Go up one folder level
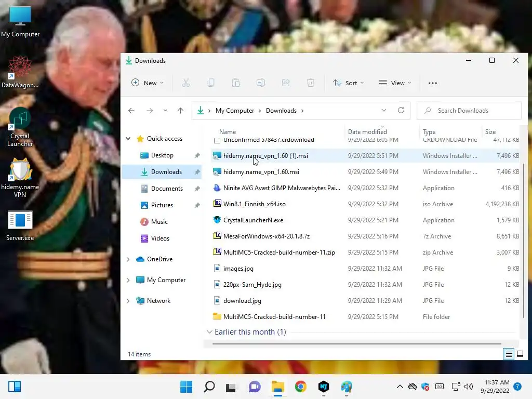Image resolution: width=532 pixels, height=399 pixels. 180,111
